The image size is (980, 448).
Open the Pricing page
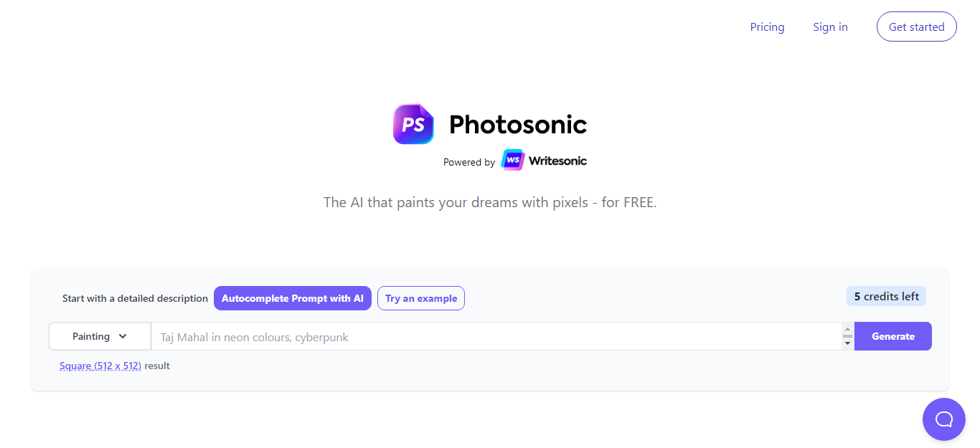(x=767, y=27)
